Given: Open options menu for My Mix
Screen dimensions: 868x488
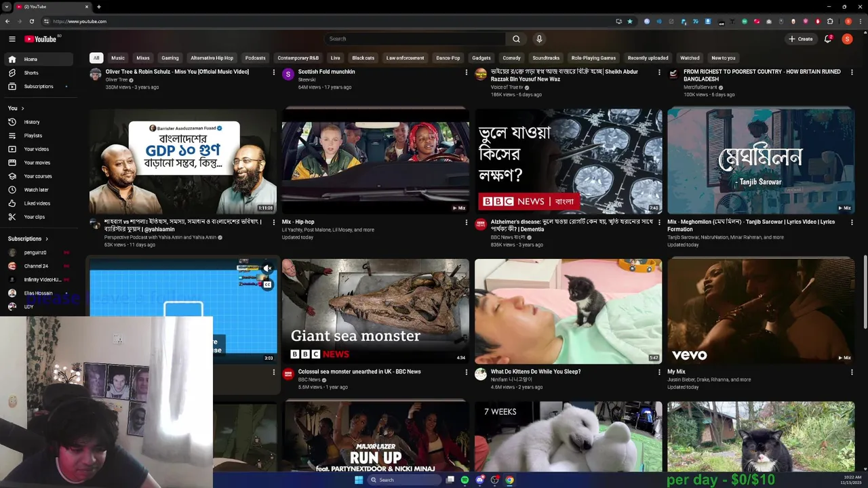Looking at the screenshot, I should (x=852, y=372).
